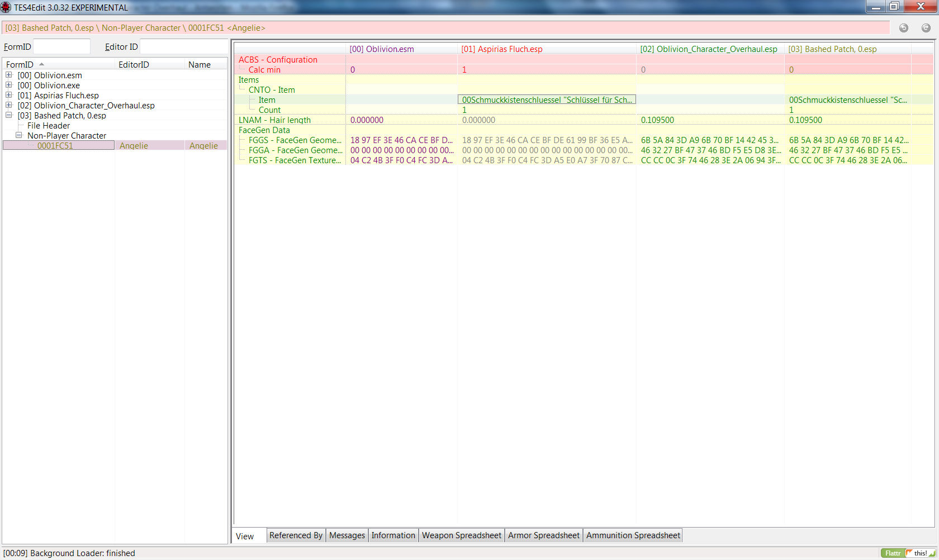Click the forward navigation arrow icon
This screenshot has height=560, width=939.
tap(926, 28)
